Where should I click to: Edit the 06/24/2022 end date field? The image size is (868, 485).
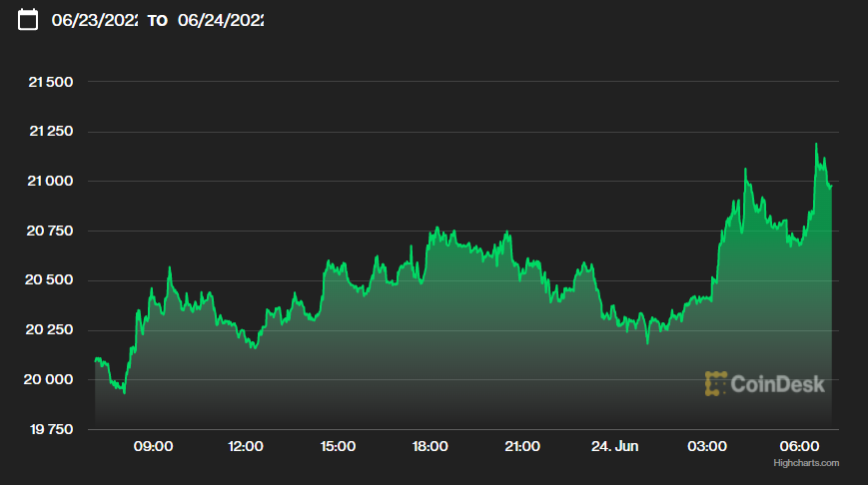(220, 20)
